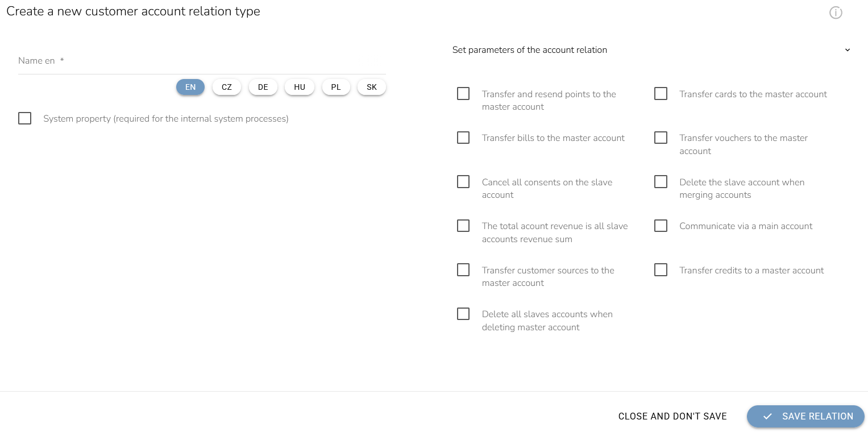Check total account revenue slave sum option
Screen dimensions: 868x432
(x=463, y=226)
